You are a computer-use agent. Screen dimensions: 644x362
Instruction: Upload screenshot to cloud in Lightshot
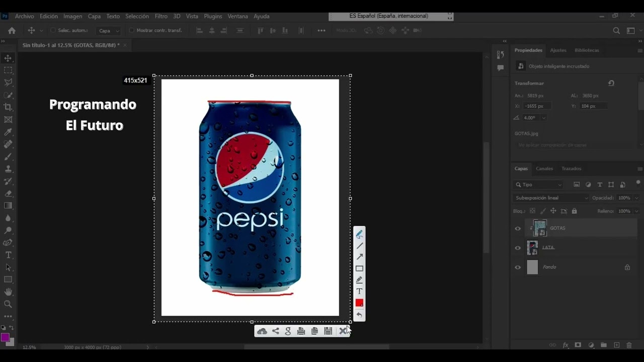pyautogui.click(x=262, y=331)
